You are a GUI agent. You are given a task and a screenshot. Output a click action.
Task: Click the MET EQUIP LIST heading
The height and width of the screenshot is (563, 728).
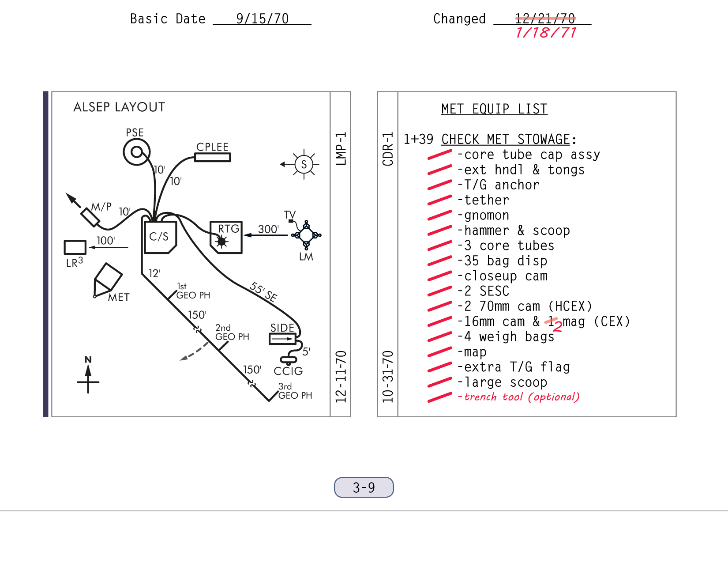(494, 109)
